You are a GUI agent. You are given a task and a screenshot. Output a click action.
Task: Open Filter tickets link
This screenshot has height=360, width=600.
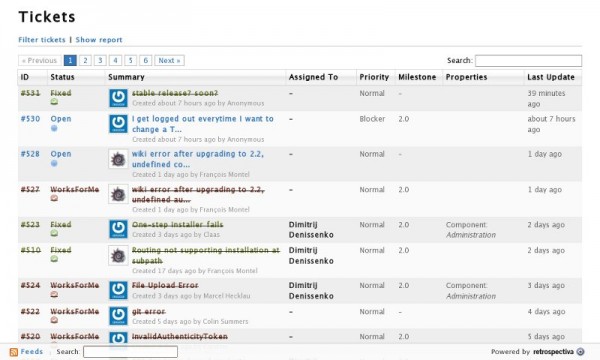[42, 40]
